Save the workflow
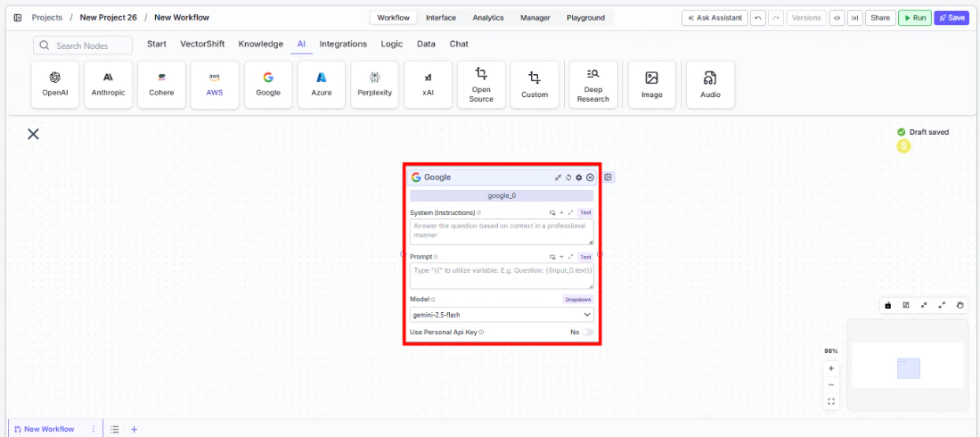The height and width of the screenshot is (437, 980). (x=951, y=18)
